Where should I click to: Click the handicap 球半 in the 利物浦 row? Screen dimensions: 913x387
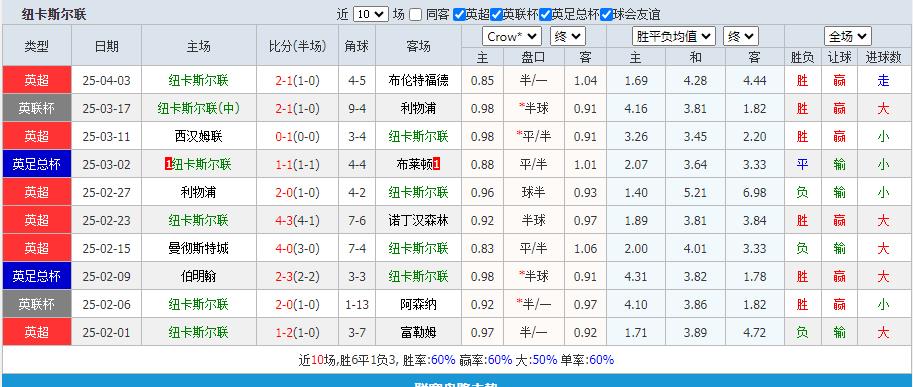point(534,193)
